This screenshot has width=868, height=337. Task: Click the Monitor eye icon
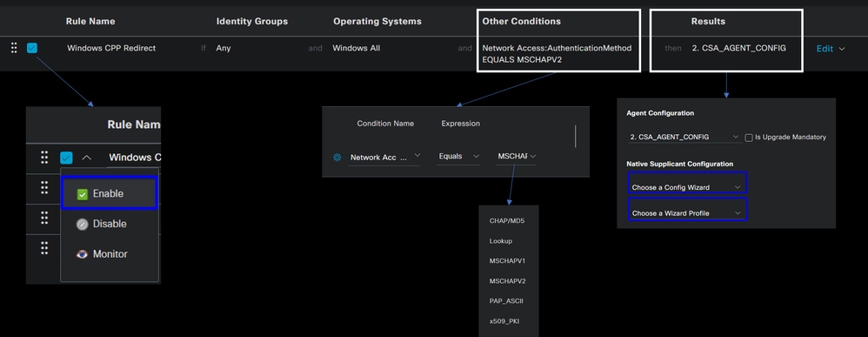click(x=83, y=254)
